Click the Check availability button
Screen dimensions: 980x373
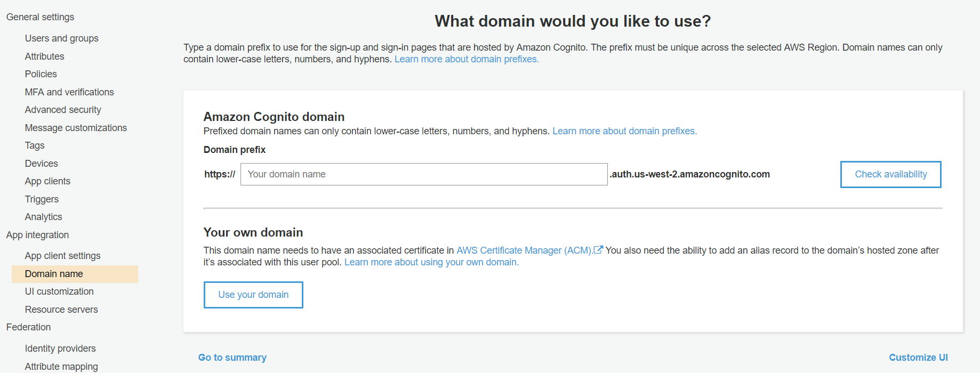click(891, 174)
